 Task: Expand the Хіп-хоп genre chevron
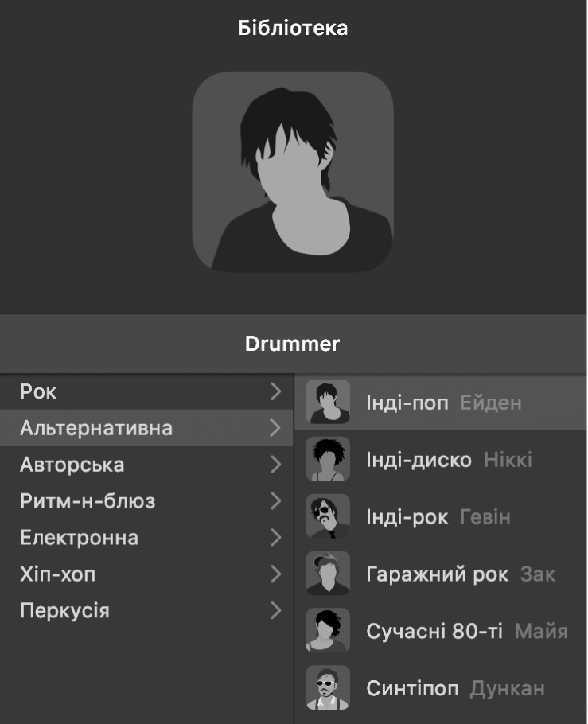pyautogui.click(x=277, y=574)
